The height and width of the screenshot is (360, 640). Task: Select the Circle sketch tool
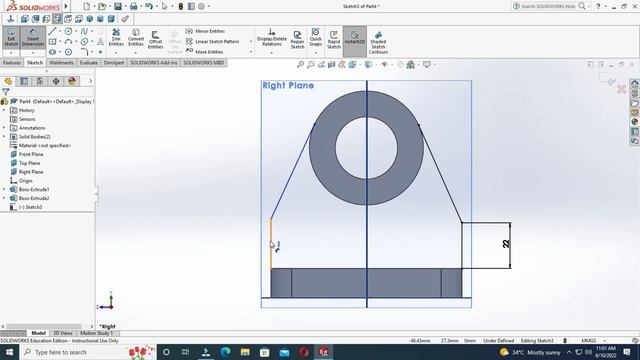(68, 31)
